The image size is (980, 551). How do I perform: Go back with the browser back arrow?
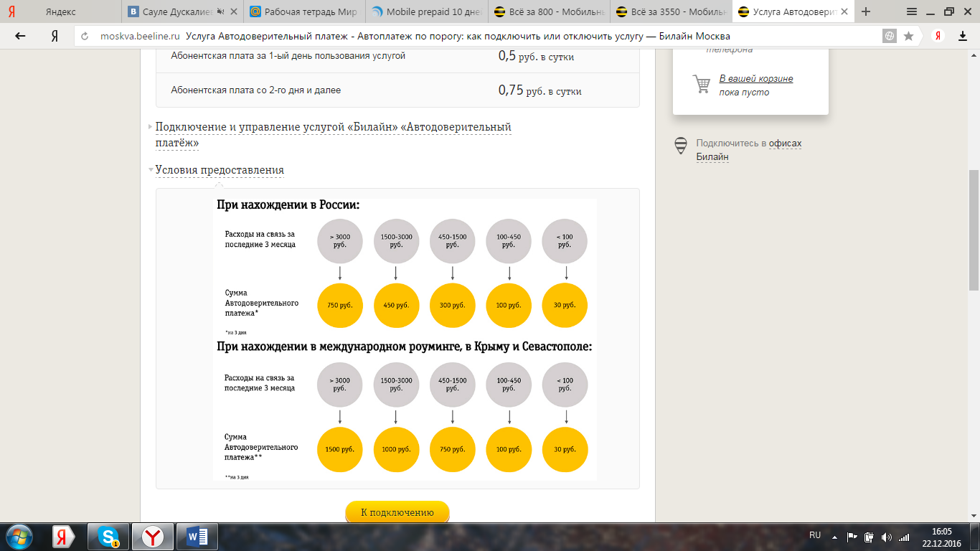21,36
